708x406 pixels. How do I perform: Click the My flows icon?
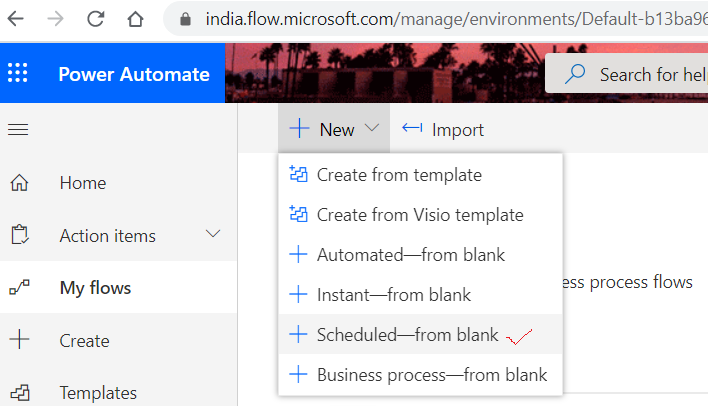coord(18,288)
